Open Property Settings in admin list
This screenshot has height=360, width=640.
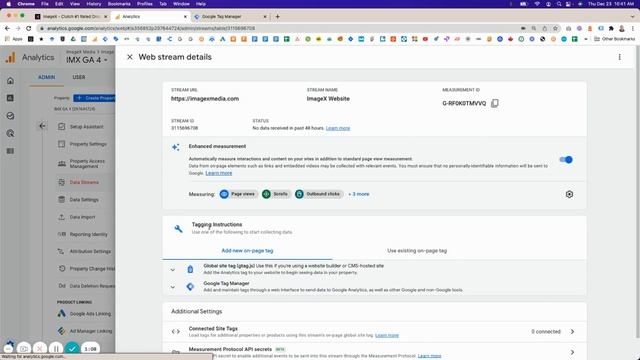tap(88, 144)
